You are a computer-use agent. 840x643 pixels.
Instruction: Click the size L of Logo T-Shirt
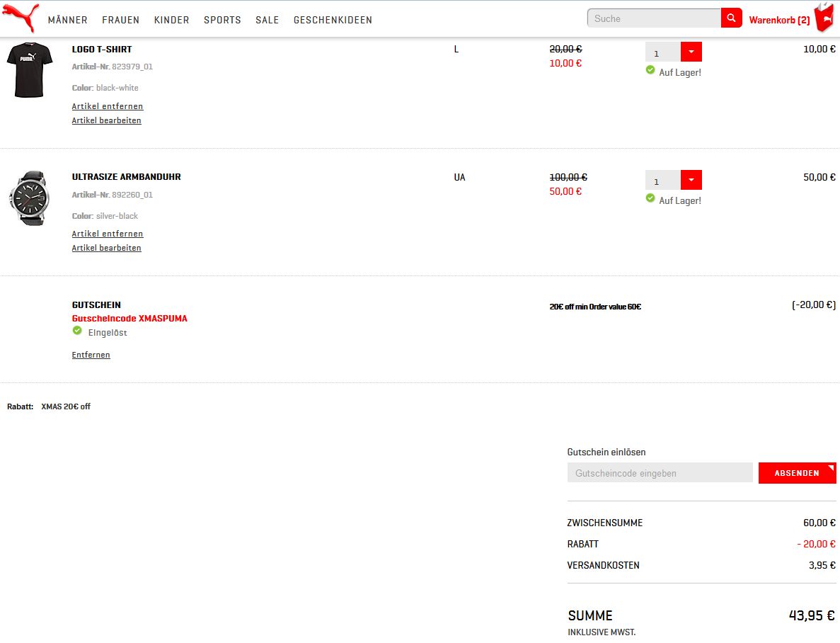pyautogui.click(x=456, y=50)
